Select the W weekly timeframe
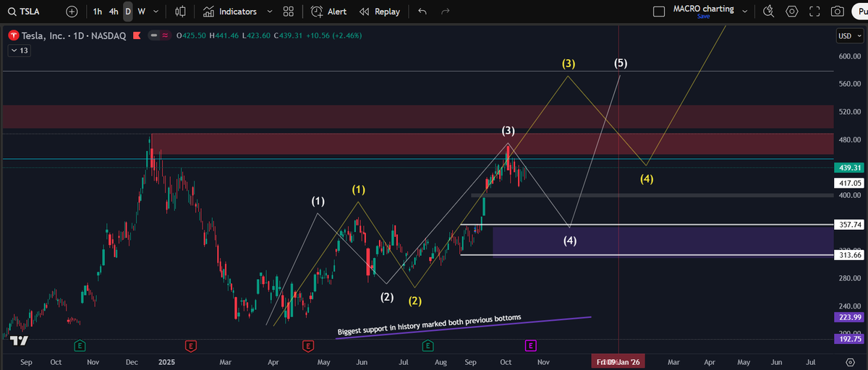 (141, 12)
